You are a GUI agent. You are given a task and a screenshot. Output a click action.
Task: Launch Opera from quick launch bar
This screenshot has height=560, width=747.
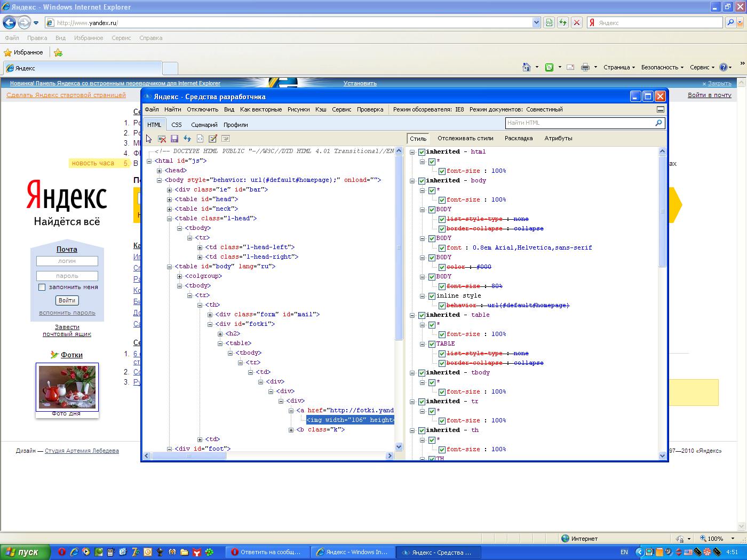[x=61, y=552]
